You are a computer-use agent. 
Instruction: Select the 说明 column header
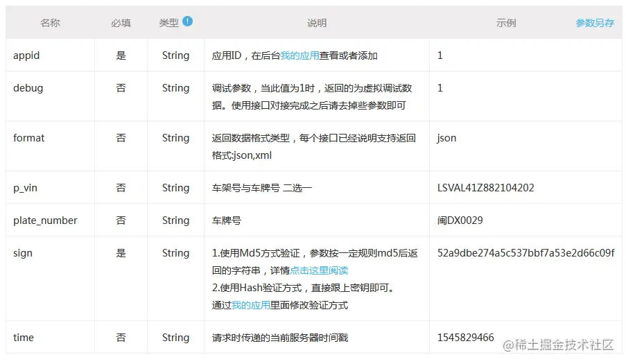click(317, 23)
